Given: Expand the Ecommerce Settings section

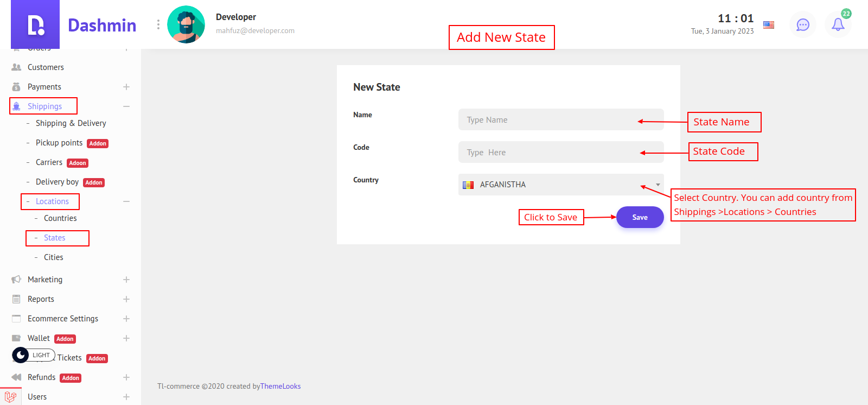Looking at the screenshot, I should click(x=126, y=319).
